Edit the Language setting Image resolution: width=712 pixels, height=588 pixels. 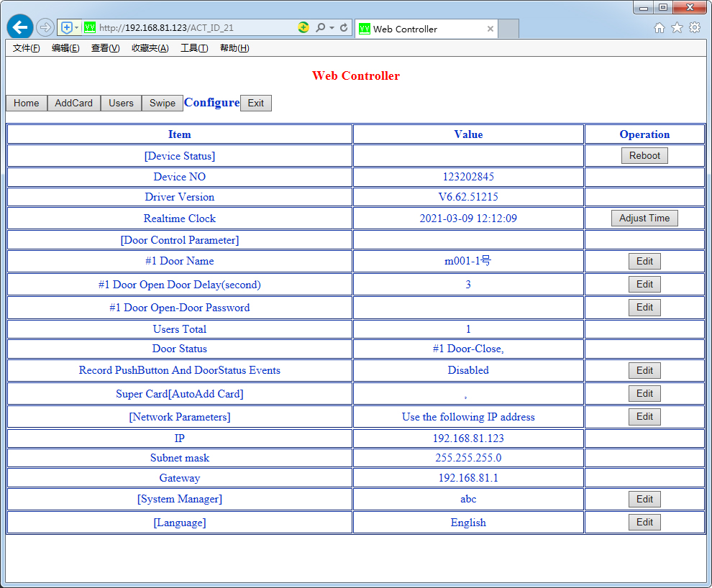pyautogui.click(x=644, y=523)
